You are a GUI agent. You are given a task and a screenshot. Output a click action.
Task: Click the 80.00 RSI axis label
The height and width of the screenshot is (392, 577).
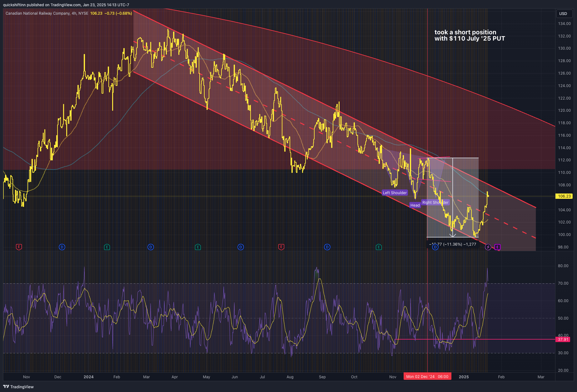[x=563, y=266]
